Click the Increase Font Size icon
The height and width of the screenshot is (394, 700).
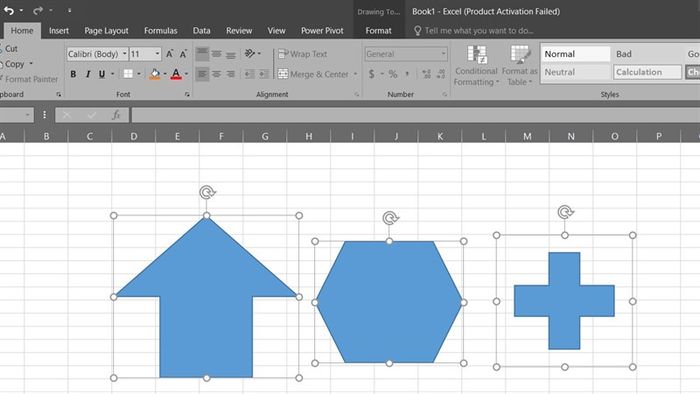tap(170, 54)
